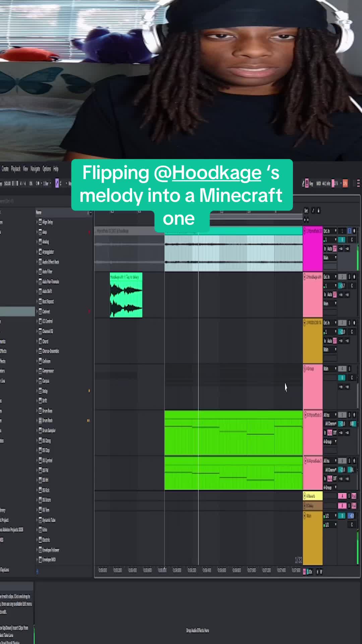Screen dimensions: 362x644
Task: Toggle B Delay return Post button
Action: point(354,506)
